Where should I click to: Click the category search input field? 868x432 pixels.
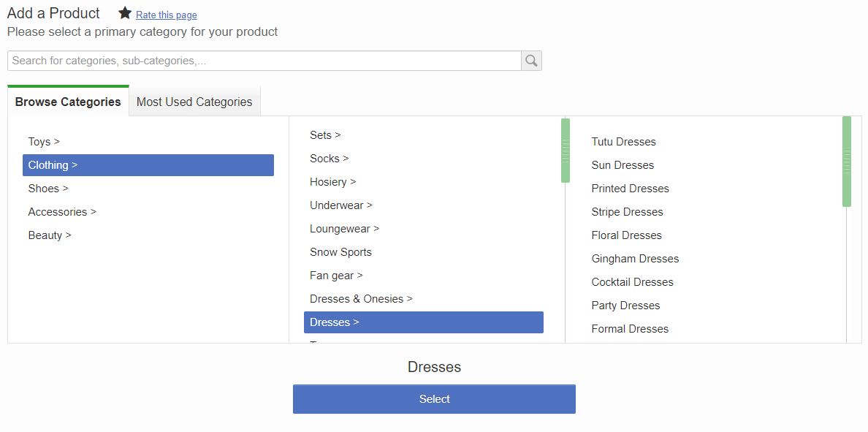(264, 61)
